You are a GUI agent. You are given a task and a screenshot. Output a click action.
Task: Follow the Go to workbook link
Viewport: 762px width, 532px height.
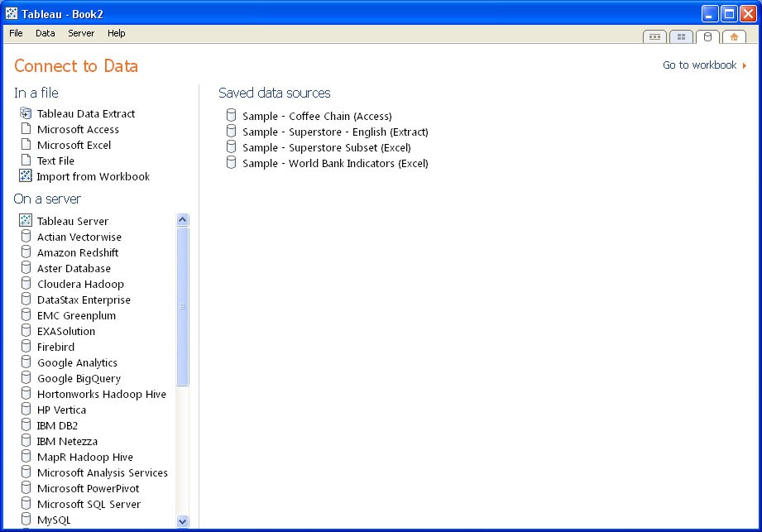[704, 65]
